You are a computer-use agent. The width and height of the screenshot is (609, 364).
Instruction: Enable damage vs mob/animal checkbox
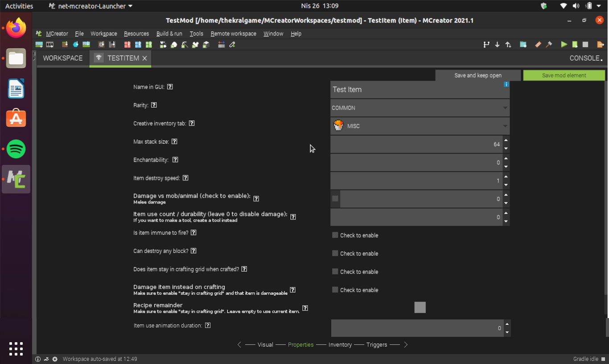pyautogui.click(x=335, y=199)
